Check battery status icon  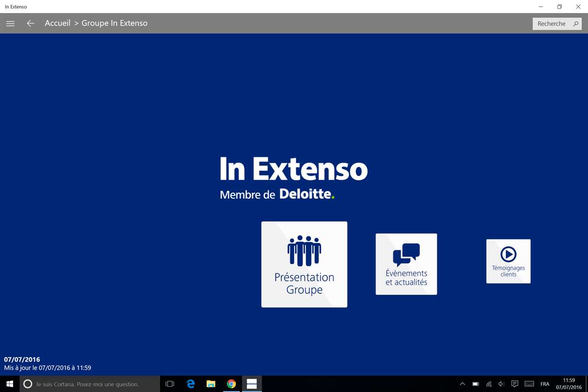click(x=476, y=384)
